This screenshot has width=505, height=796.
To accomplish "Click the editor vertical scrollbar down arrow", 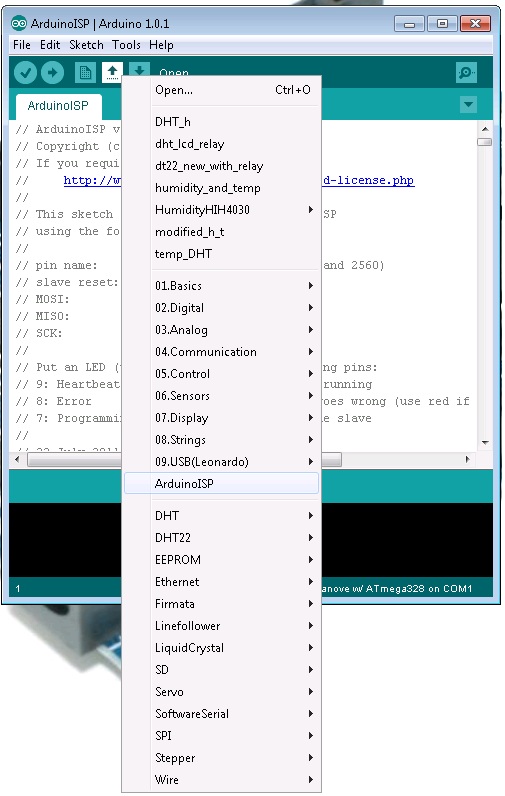I will coord(485,443).
